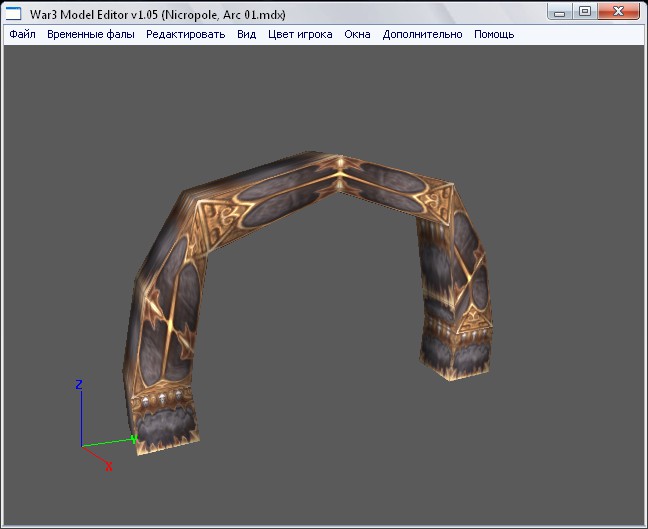Screen dimensions: 648x529
Task: Open the Дополнительно menu
Action: 422,34
